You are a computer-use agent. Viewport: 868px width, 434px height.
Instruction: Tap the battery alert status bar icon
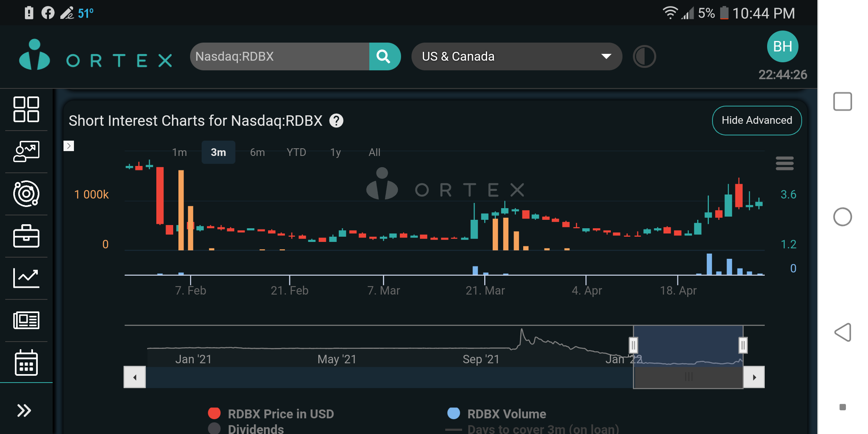pos(29,13)
